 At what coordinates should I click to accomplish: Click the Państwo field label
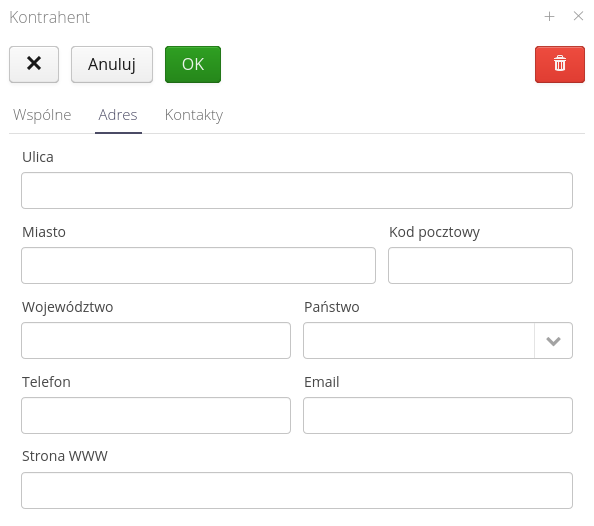(331, 307)
